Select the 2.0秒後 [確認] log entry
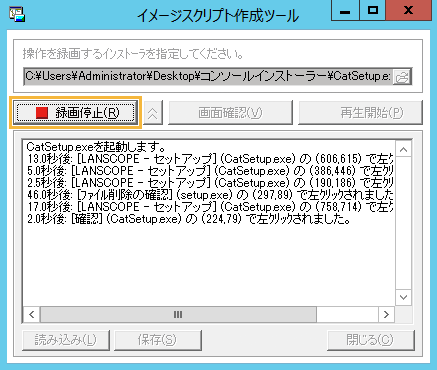Image resolution: width=437 pixels, height=370 pixels. click(x=188, y=219)
